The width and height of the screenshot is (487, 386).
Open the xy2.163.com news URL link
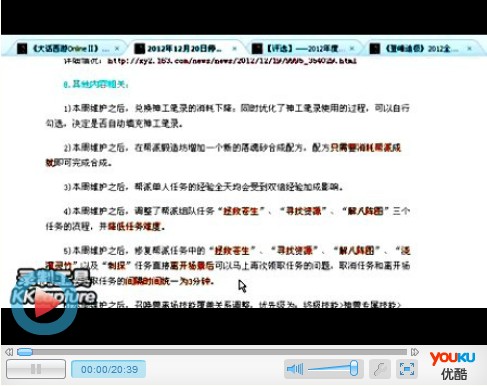[x=232, y=61]
